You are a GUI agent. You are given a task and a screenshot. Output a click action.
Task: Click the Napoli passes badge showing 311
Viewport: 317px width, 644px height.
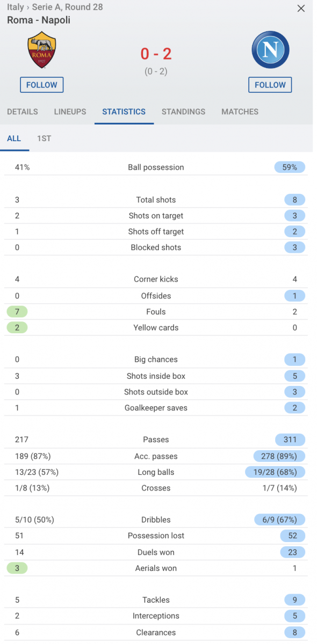(x=290, y=440)
